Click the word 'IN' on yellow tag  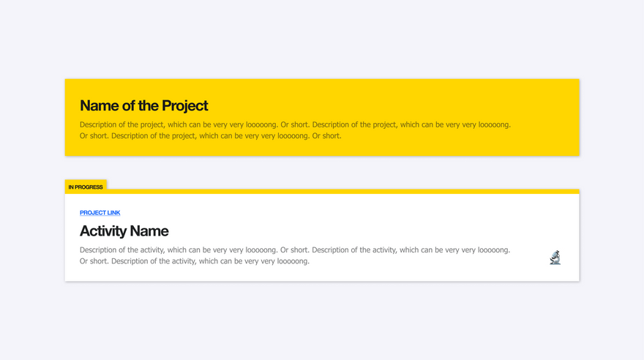pos(71,187)
